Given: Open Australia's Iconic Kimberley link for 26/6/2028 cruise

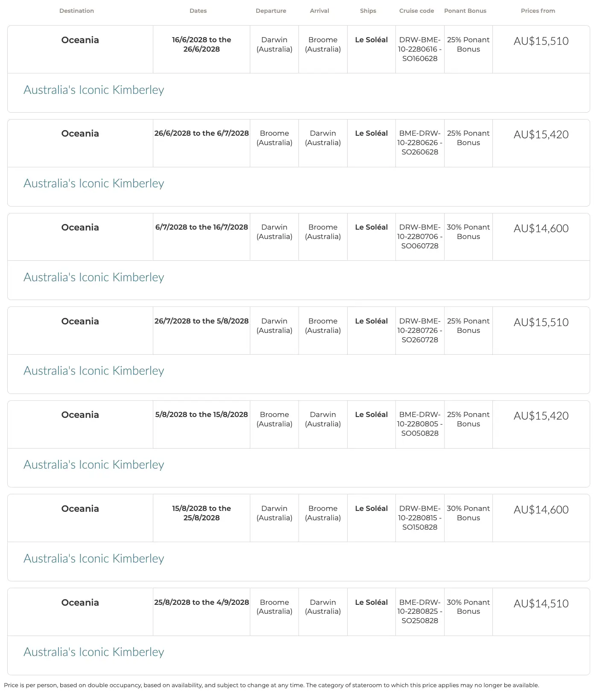Looking at the screenshot, I should click(x=94, y=184).
